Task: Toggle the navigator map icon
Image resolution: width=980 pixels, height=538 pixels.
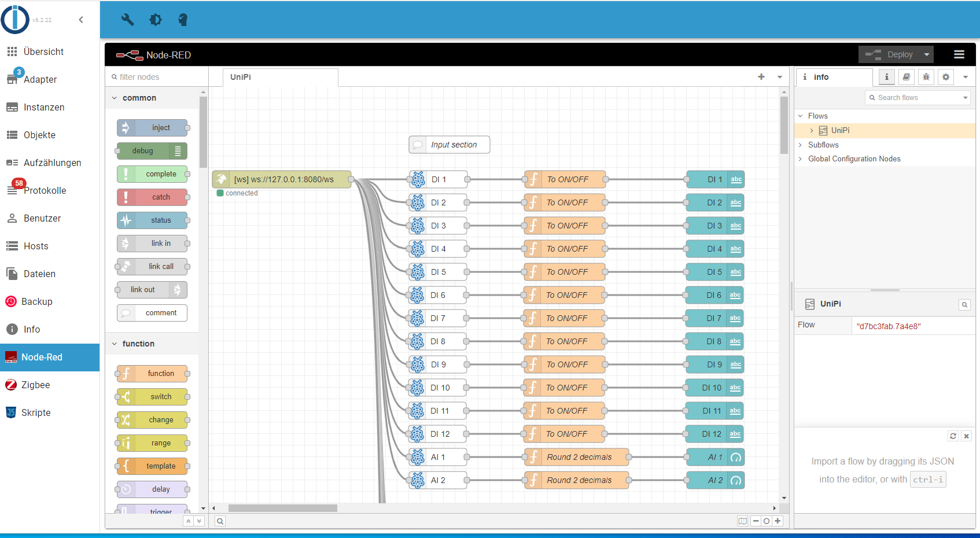Action: (743, 521)
